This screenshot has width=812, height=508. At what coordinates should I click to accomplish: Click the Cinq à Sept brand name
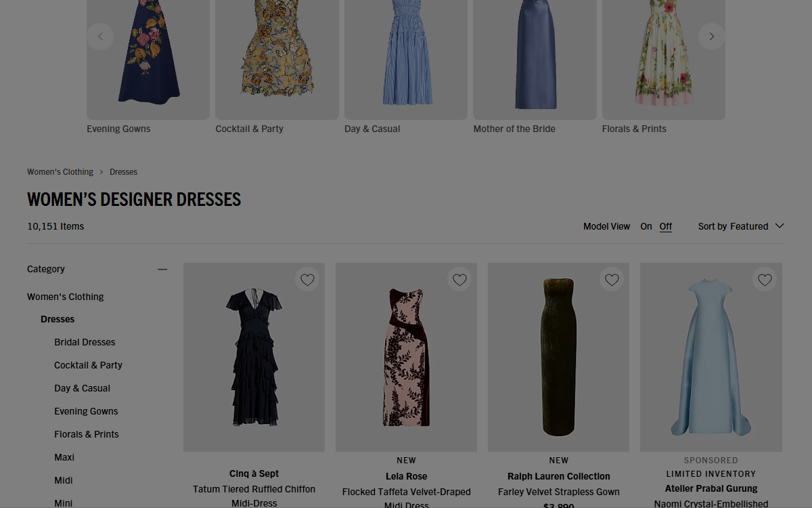254,473
